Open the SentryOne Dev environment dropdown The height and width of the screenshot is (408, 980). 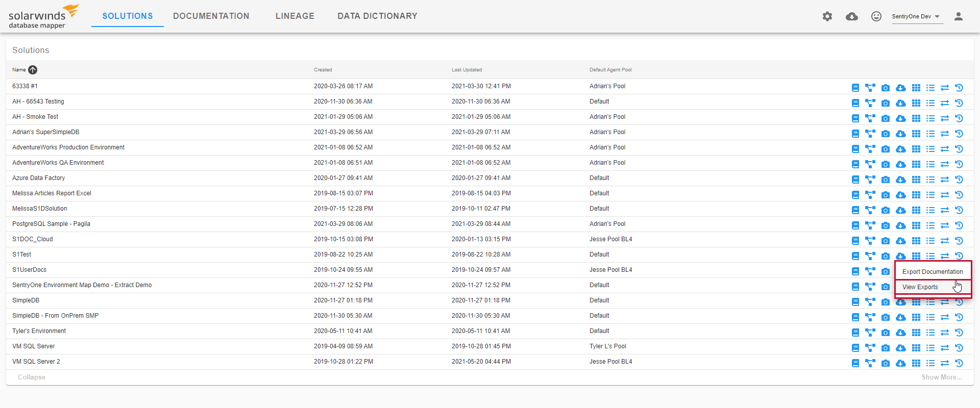point(916,16)
